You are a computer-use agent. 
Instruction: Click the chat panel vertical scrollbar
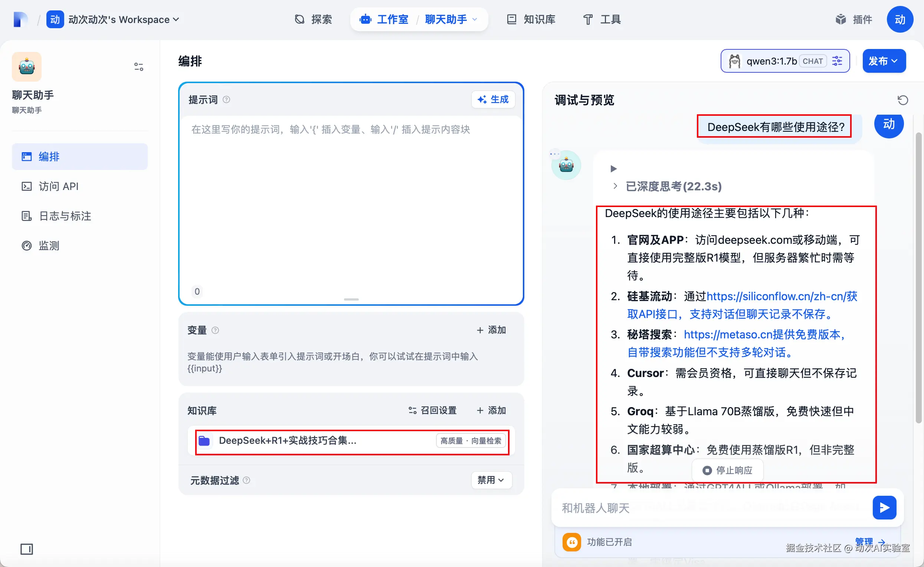[x=918, y=278]
